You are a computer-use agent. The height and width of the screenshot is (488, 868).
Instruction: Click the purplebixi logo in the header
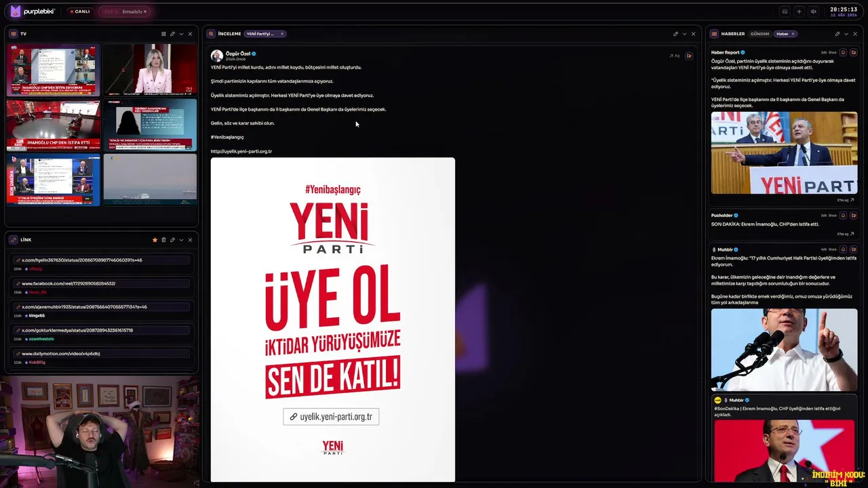(34, 12)
